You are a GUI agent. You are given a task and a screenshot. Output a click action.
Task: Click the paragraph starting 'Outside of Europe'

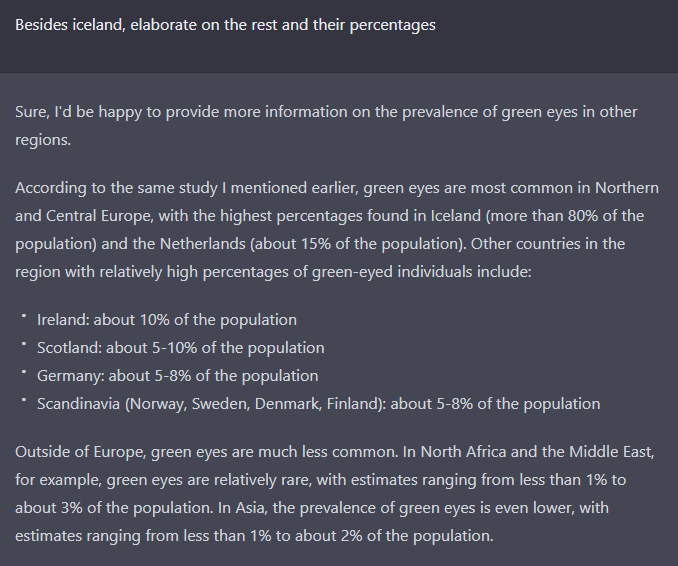pyautogui.click(x=335, y=494)
